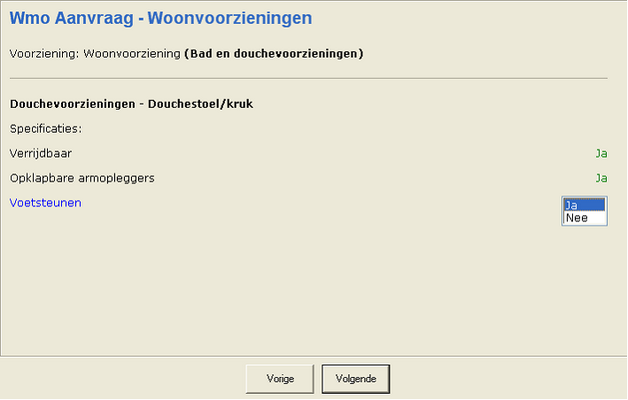Click the Ja value for Opklapbare armopleggers
Screen dimensions: 628x400
(602, 178)
